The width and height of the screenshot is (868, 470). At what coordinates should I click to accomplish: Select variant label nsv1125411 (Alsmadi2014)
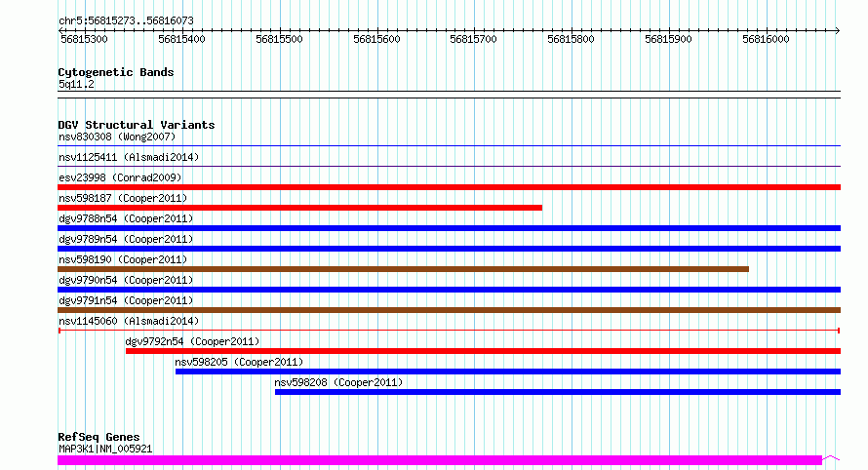point(129,157)
